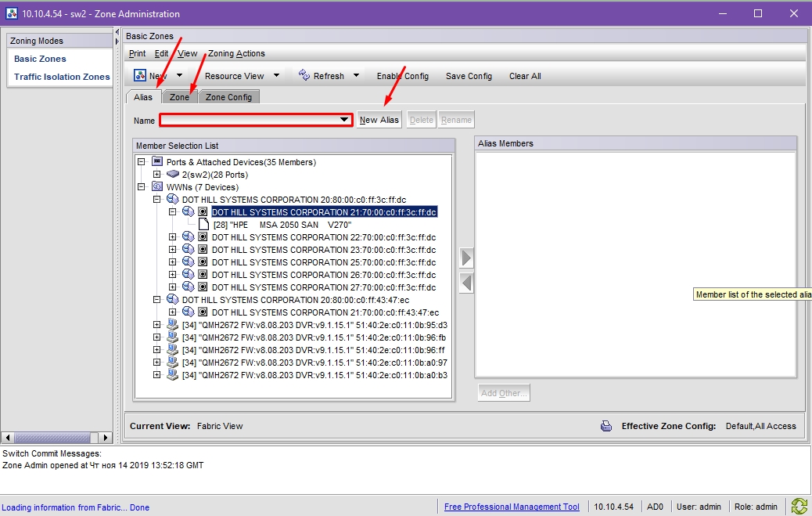Click the Clear All button

click(x=525, y=76)
